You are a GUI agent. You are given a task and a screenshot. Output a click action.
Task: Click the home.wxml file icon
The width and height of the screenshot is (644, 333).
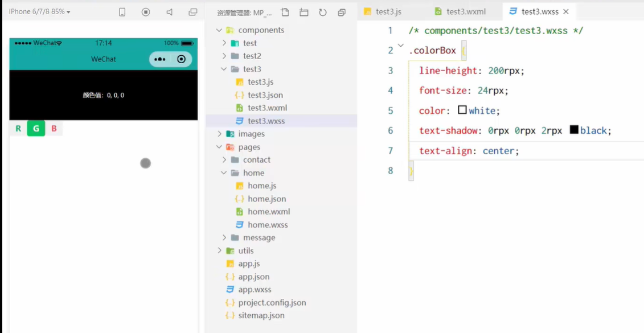point(240,212)
